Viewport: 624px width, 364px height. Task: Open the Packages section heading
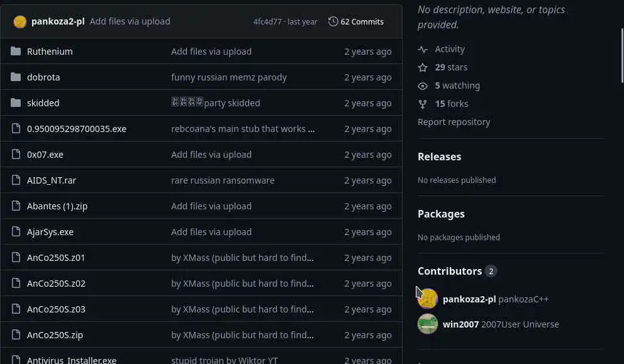click(x=441, y=214)
